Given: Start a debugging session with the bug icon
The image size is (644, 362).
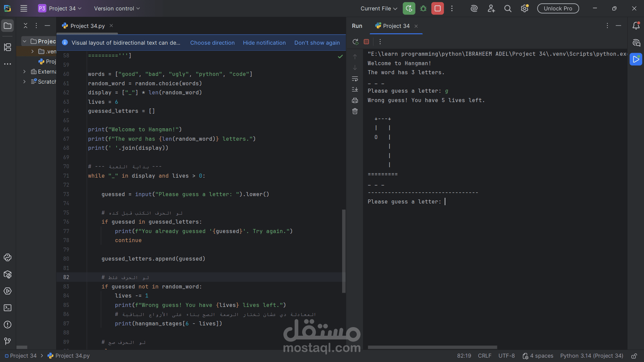Looking at the screenshot, I should (x=424, y=8).
